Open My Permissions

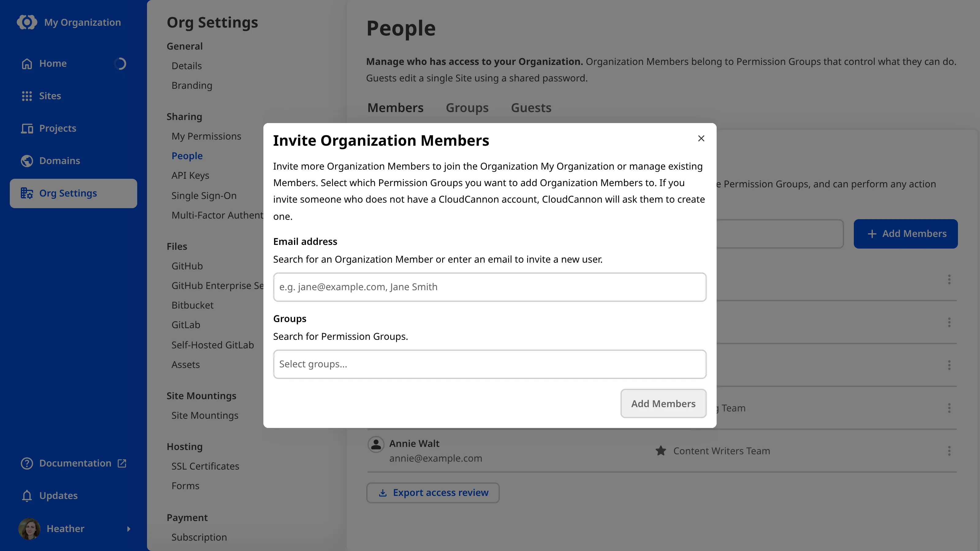click(x=206, y=137)
